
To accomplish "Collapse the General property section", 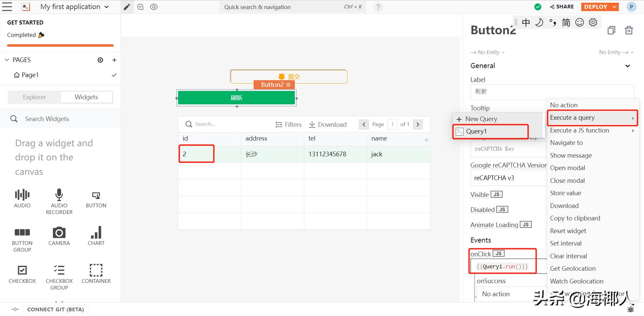I will [628, 66].
